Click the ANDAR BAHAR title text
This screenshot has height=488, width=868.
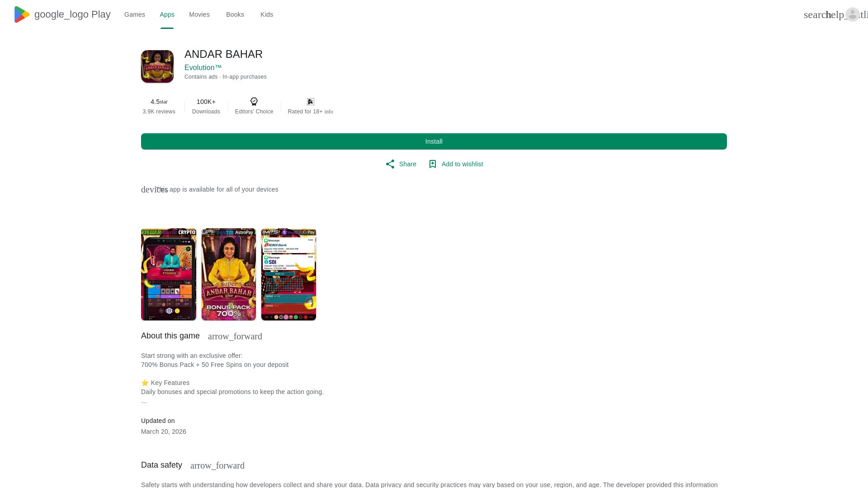click(223, 54)
